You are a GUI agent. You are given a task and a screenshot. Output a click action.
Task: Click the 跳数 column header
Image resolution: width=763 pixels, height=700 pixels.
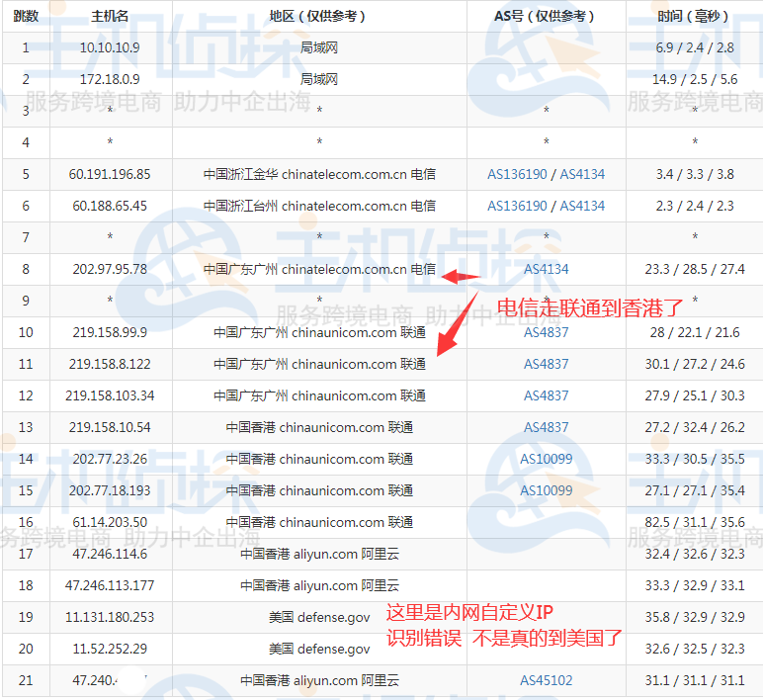click(26, 17)
